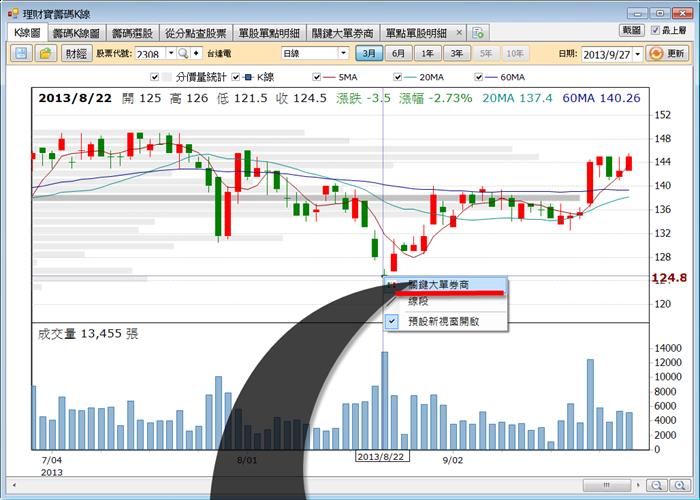Click the 漲幅 -2.73% text in header
700x500 pixels.
(x=436, y=98)
